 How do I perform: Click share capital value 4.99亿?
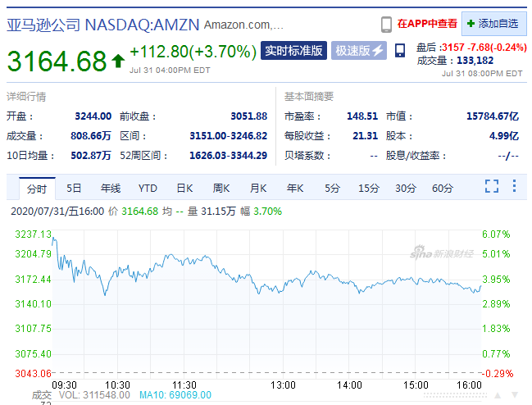click(504, 136)
